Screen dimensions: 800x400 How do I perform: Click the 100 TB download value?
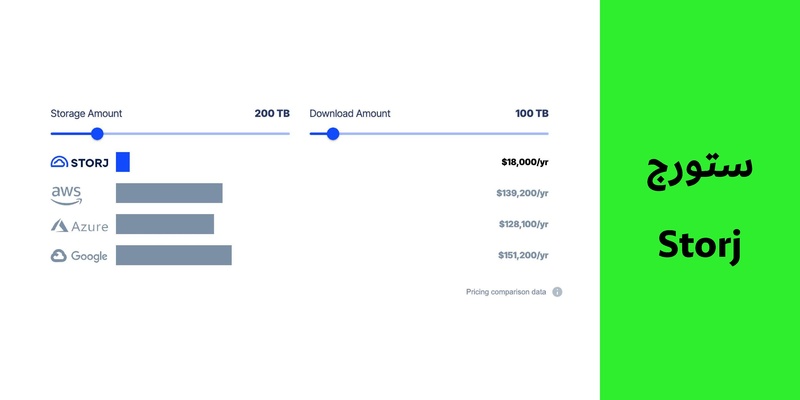click(531, 114)
